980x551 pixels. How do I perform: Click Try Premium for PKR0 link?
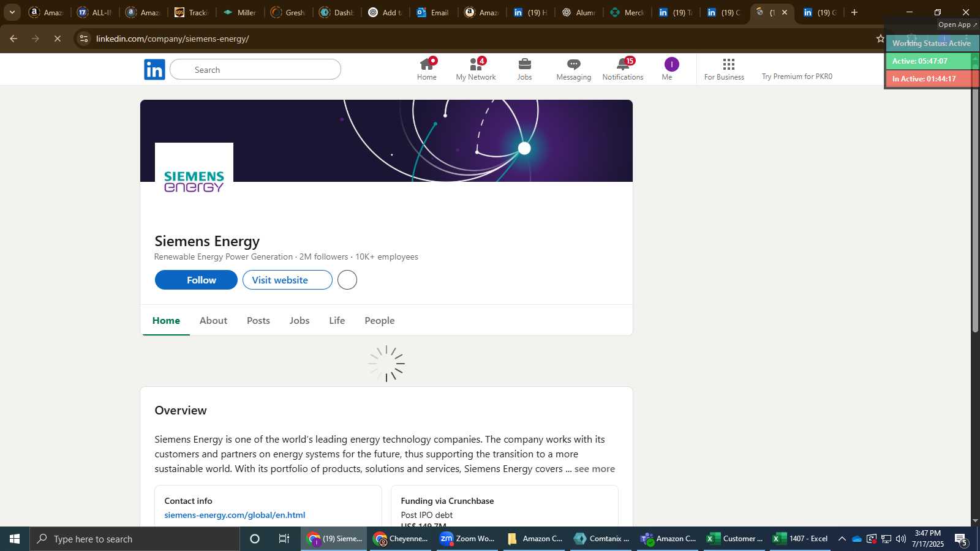[797, 77]
